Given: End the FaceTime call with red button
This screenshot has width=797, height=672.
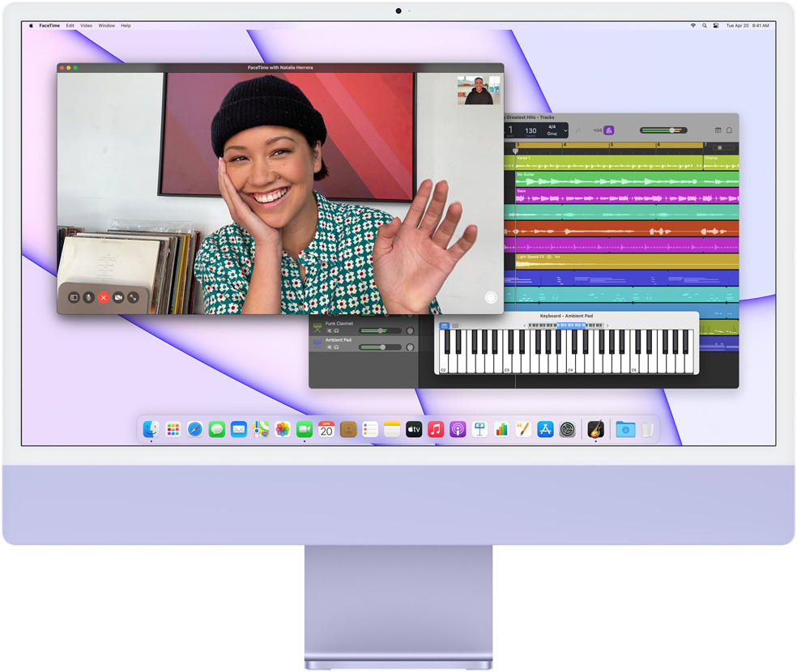Looking at the screenshot, I should click(x=103, y=297).
